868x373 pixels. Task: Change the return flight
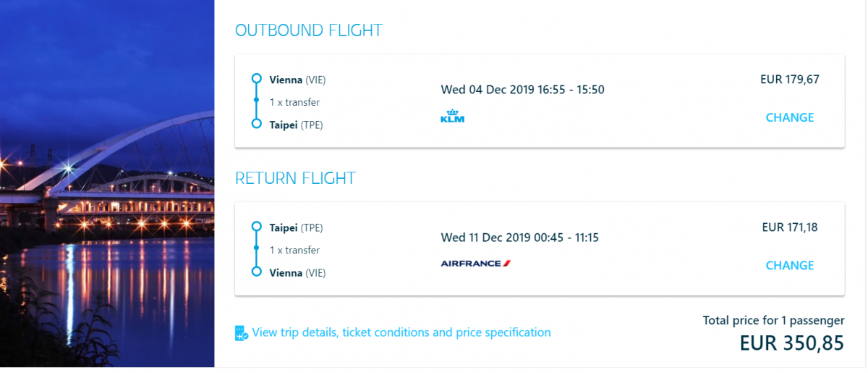pos(789,265)
